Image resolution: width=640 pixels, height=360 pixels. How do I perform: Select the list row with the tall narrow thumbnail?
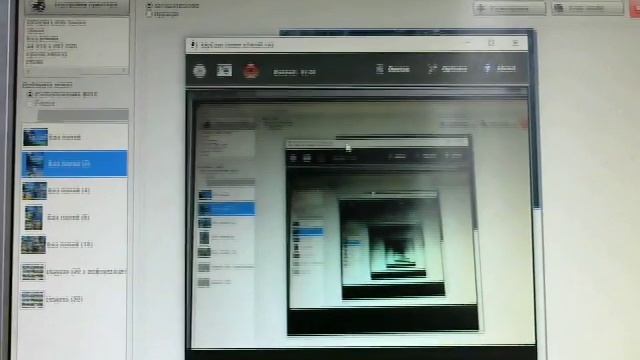pyautogui.click(x=75, y=218)
